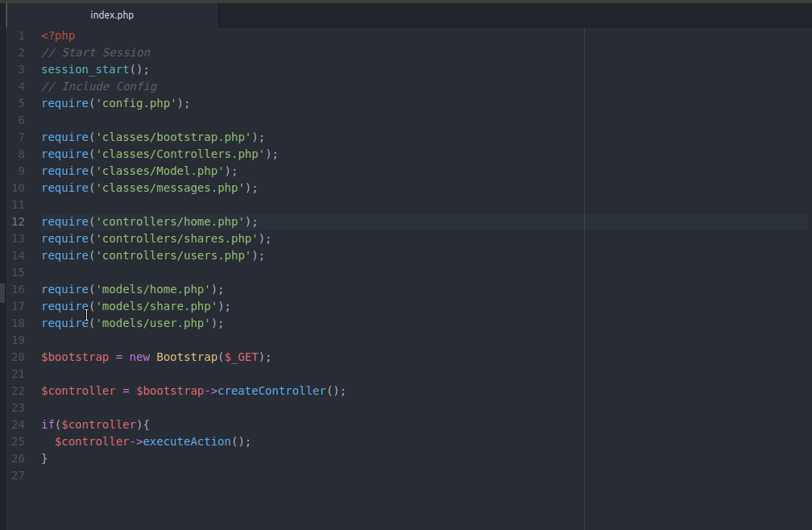
Task: Click the require('classes/bootstrap.php') line
Action: point(151,137)
